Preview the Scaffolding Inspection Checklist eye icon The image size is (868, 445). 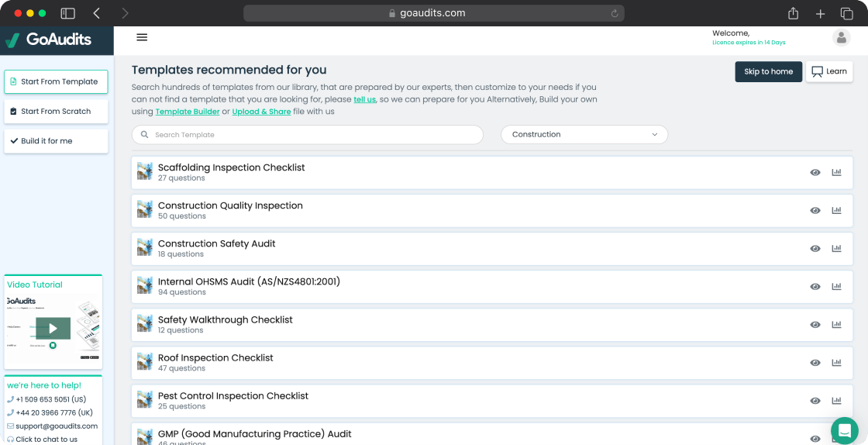tap(815, 173)
